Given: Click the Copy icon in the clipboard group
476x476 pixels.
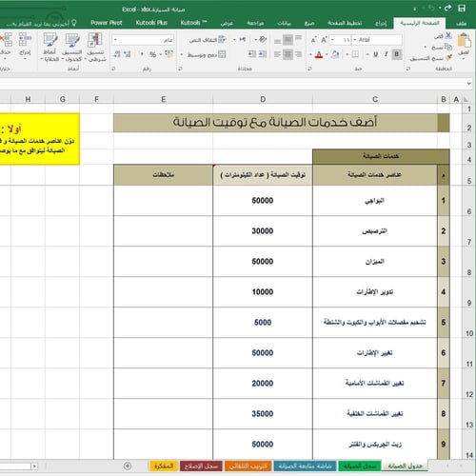Looking at the screenshot, I should [448, 47].
